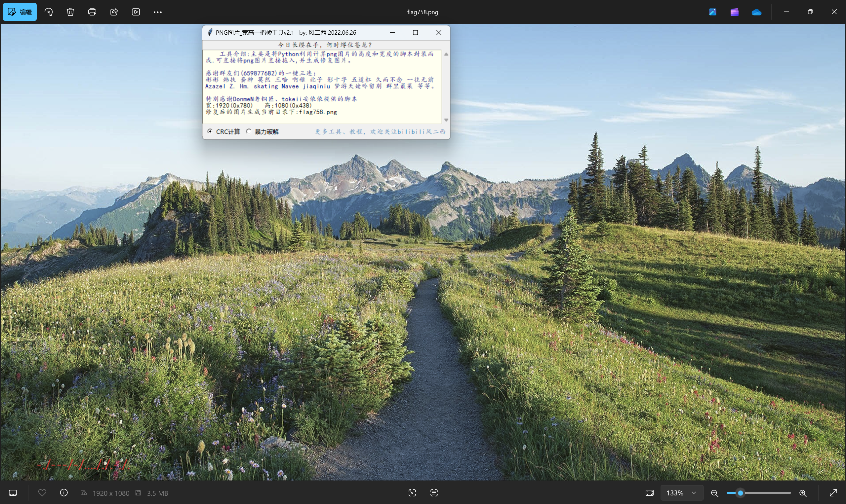Click the zoom slider handle
Image resolution: width=846 pixels, height=504 pixels.
point(740,493)
